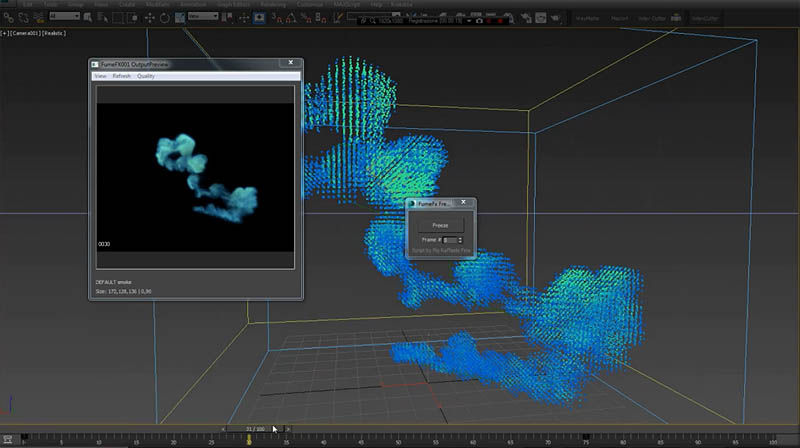Open View menu in FumeFX OutputPreview
800x448 pixels.
coord(100,76)
